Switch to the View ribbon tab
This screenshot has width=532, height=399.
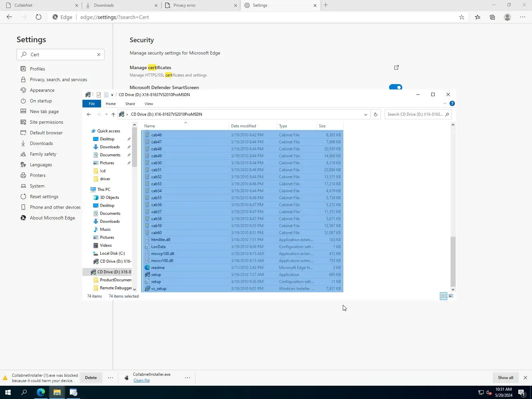click(x=149, y=104)
